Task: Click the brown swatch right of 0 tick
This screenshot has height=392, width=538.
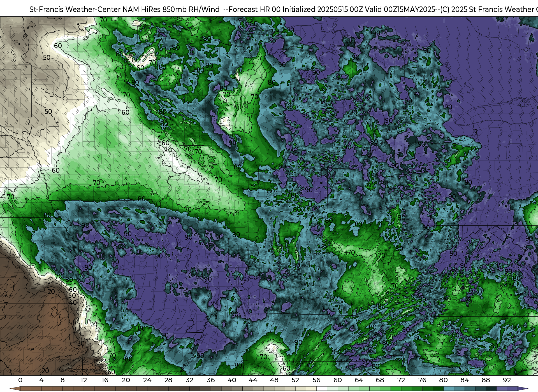Action: coord(25,389)
